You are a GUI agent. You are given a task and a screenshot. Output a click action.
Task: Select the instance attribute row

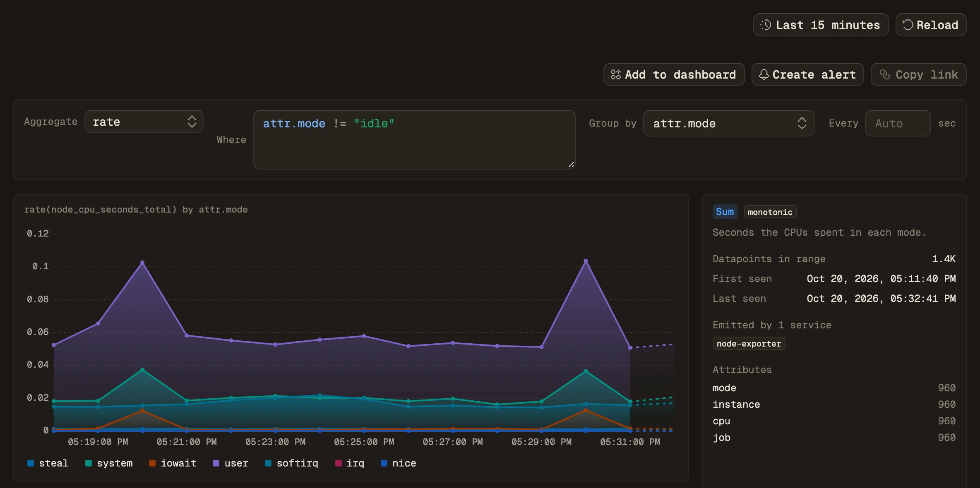834,404
